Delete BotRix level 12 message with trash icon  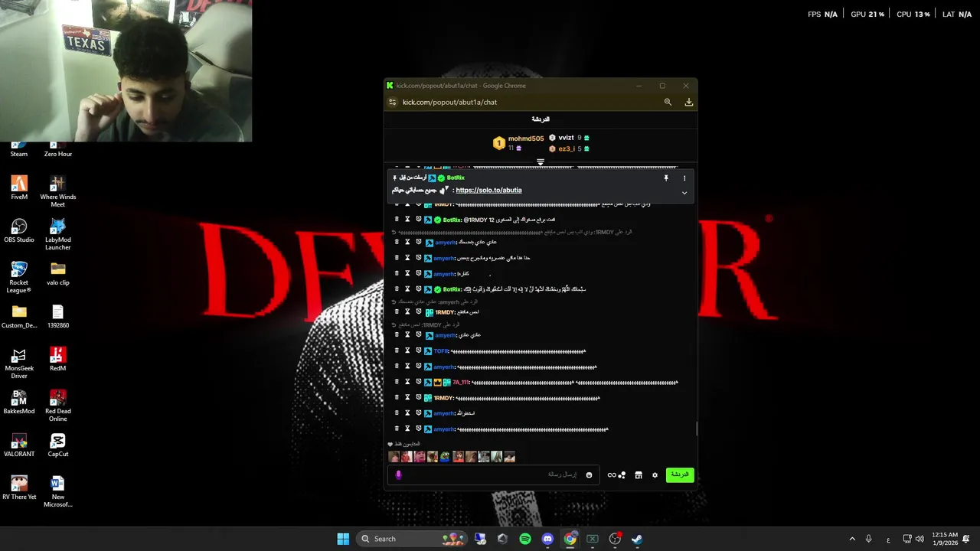[397, 220]
